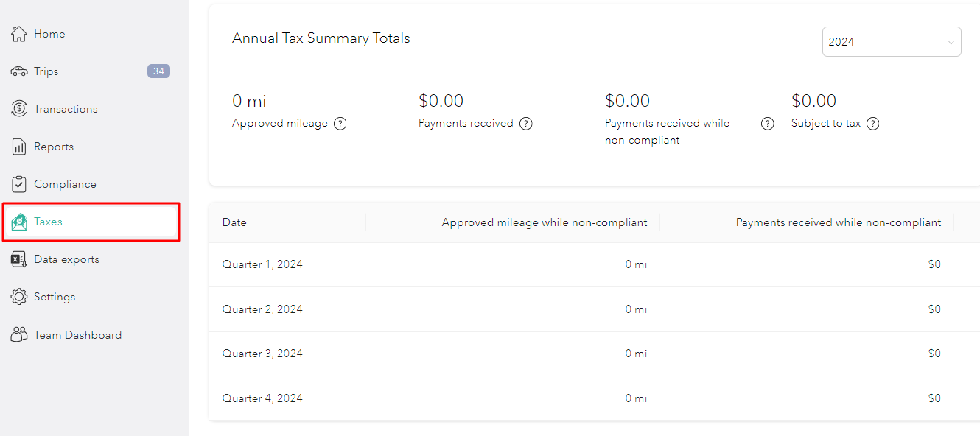The image size is (980, 436).
Task: Open the 2024 year dropdown
Action: [x=891, y=42]
